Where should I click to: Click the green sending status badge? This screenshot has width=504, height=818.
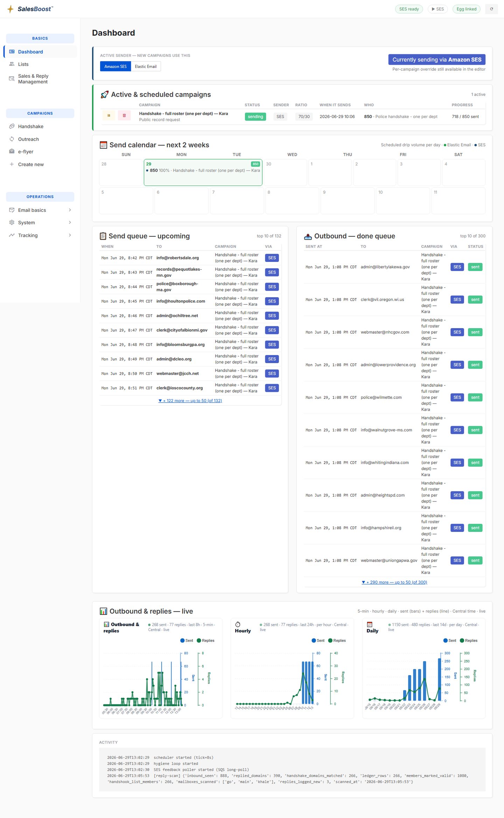(x=255, y=117)
